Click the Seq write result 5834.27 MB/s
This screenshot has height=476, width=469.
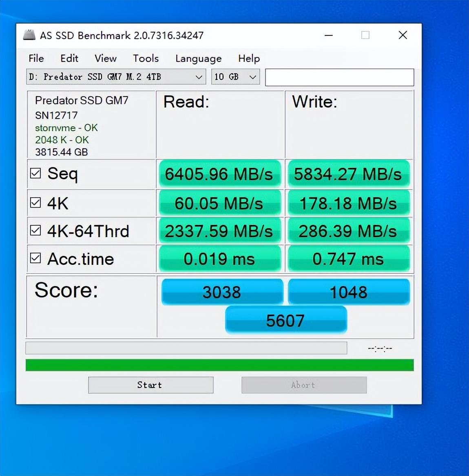coord(349,174)
